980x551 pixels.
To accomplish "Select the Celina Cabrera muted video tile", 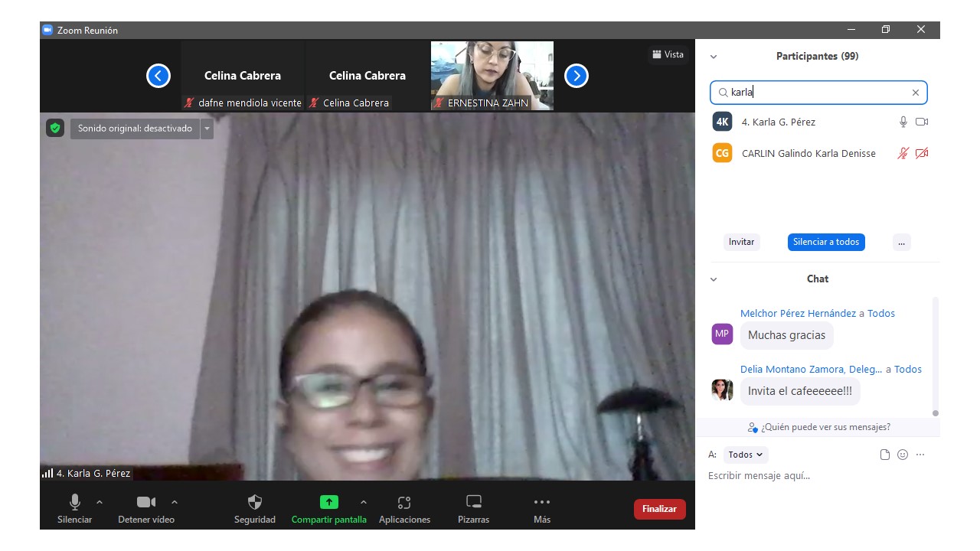I will 367,76.
